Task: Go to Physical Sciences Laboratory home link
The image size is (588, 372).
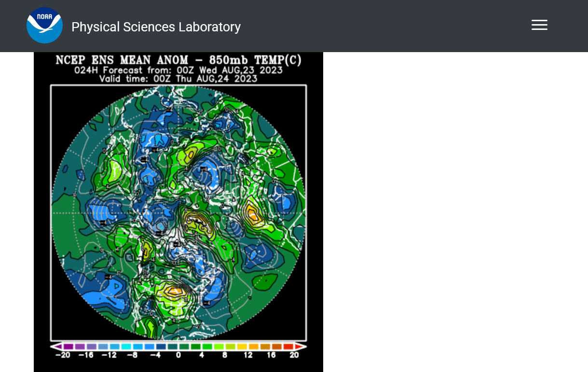Action: 156,27
